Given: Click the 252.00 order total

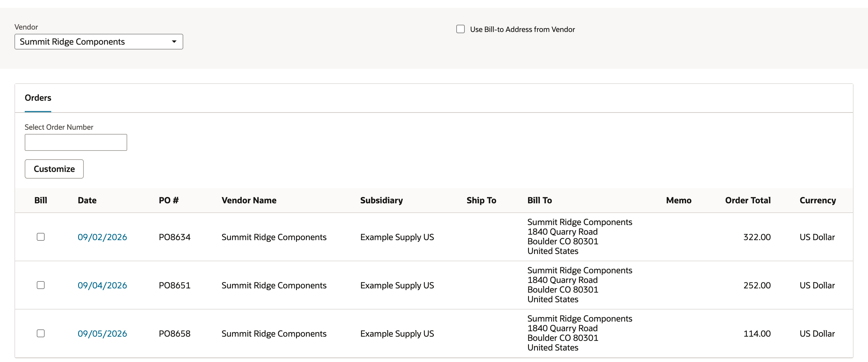Looking at the screenshot, I should click(x=757, y=285).
